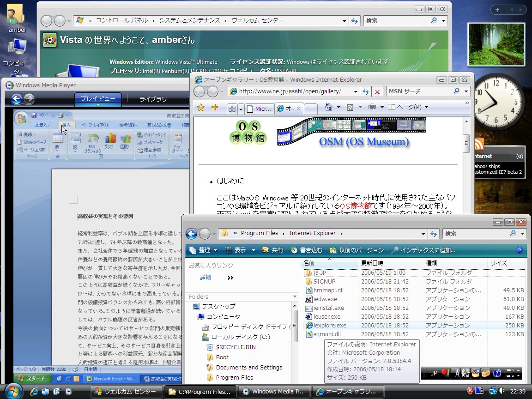Open the Welcome Center address bar dropdown
This screenshot has height=399, width=532.
click(x=344, y=21)
